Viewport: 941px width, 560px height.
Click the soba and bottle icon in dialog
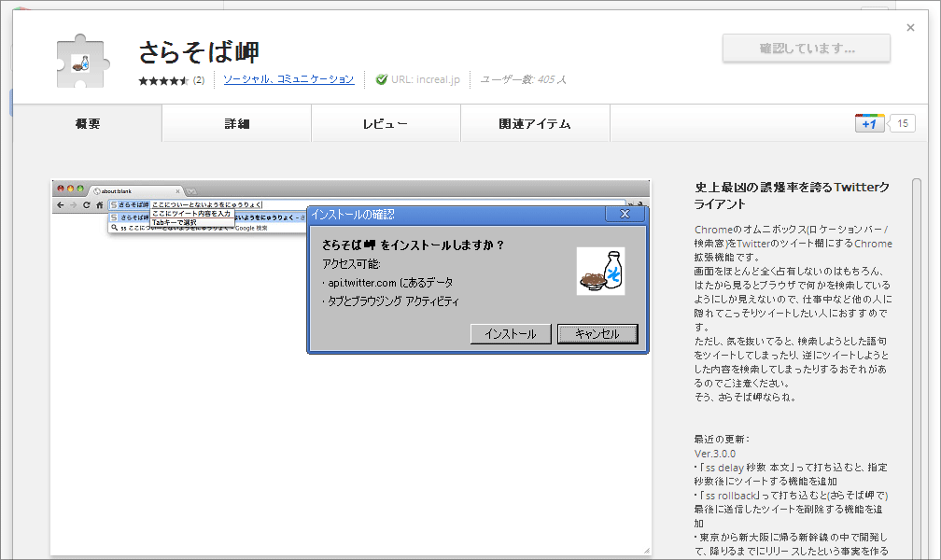point(601,272)
